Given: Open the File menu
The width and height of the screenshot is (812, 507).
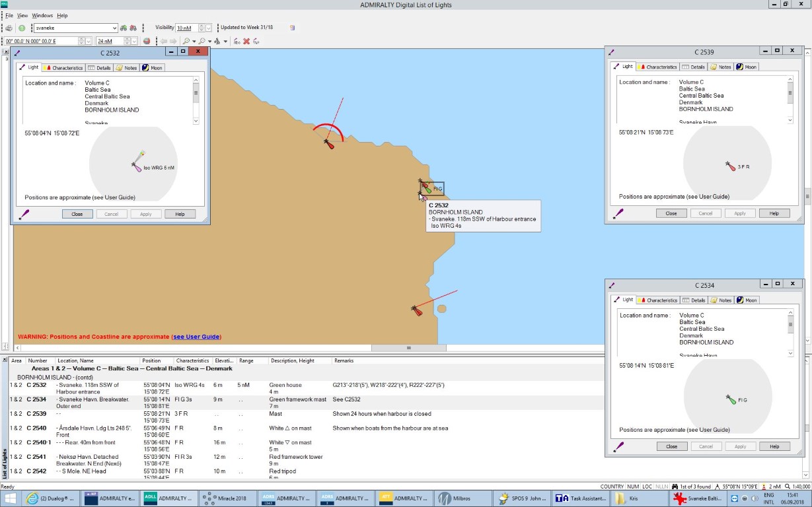Looking at the screenshot, I should [x=9, y=15].
